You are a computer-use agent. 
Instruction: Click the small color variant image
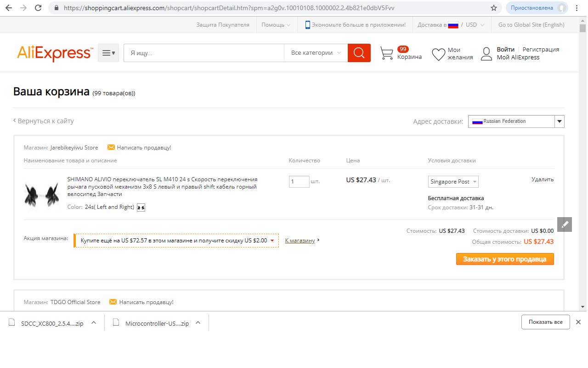pyautogui.click(x=141, y=207)
